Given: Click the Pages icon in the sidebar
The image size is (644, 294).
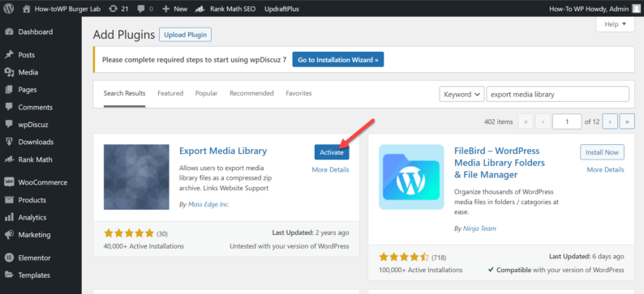Looking at the screenshot, I should (x=9, y=89).
